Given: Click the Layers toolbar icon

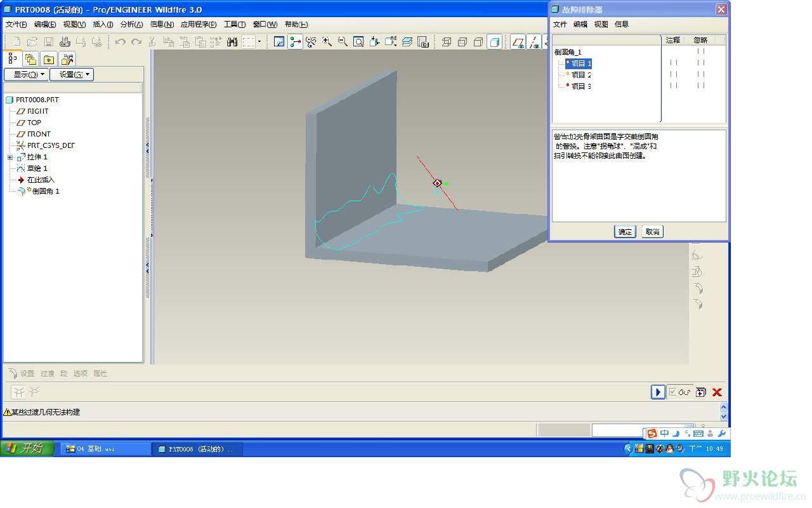Looking at the screenshot, I should pos(407,42).
